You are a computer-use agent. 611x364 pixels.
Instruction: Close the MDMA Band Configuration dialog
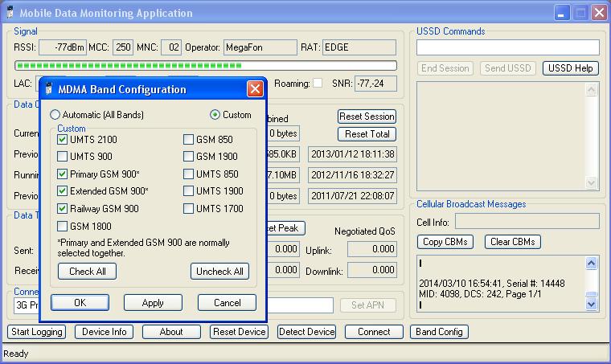point(255,89)
